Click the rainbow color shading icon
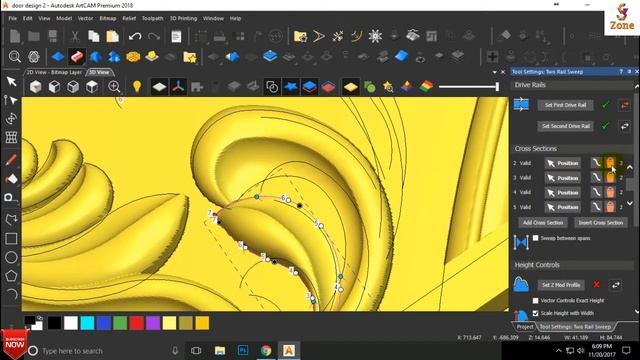Viewport: 640px width, 360px height. (x=426, y=87)
